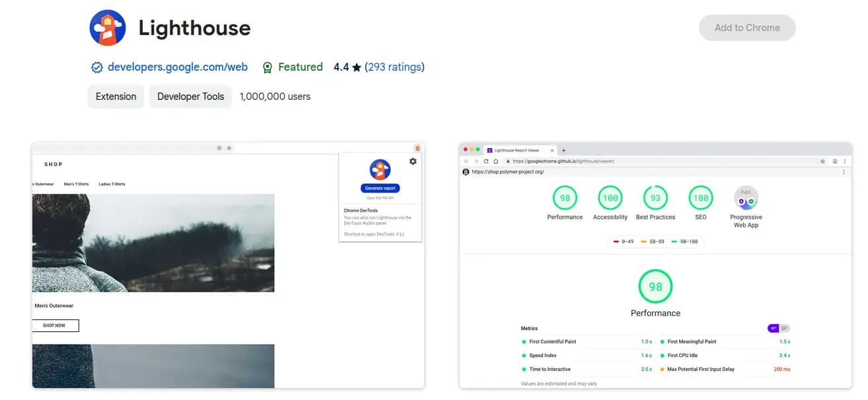
Task: Click the Featured label text
Action: (301, 67)
